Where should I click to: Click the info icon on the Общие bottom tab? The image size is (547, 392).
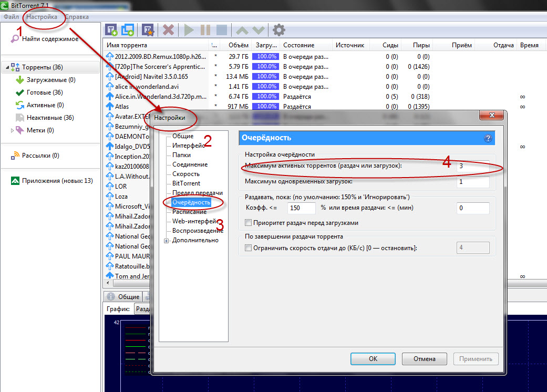(111, 296)
